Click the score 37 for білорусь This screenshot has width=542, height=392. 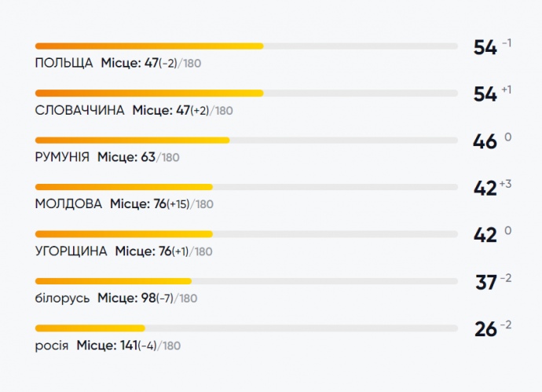tap(486, 282)
